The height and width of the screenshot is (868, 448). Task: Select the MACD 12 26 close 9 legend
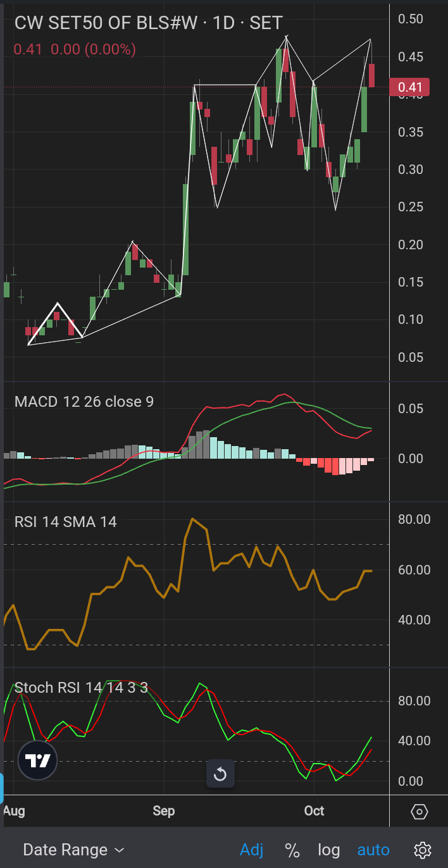tap(84, 401)
